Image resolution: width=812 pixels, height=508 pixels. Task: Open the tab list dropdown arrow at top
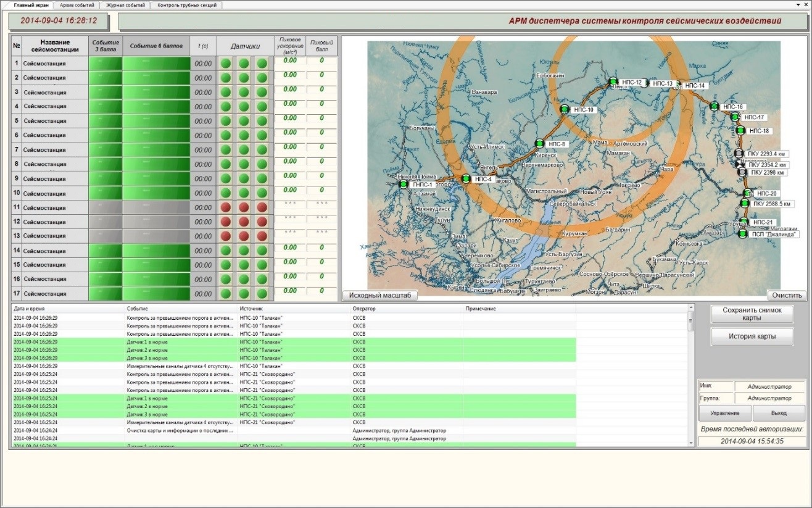coord(797,5)
